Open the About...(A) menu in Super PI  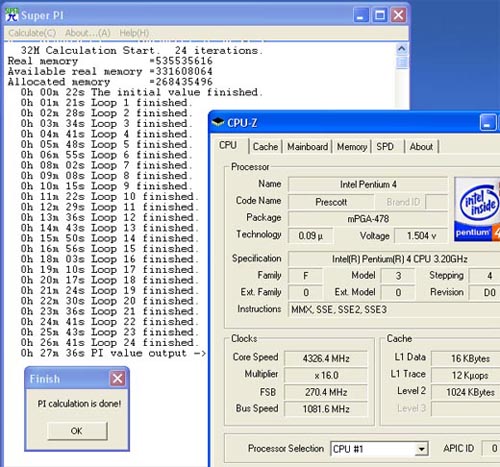point(88,33)
